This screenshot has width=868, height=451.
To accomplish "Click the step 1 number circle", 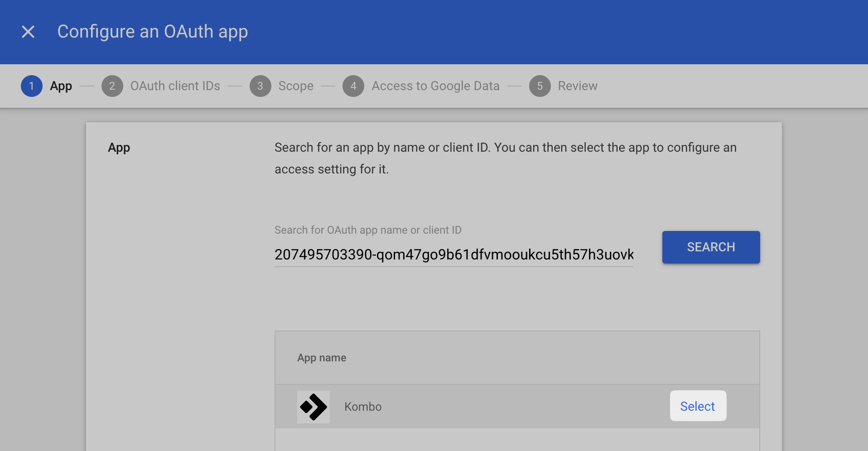I will (32, 86).
